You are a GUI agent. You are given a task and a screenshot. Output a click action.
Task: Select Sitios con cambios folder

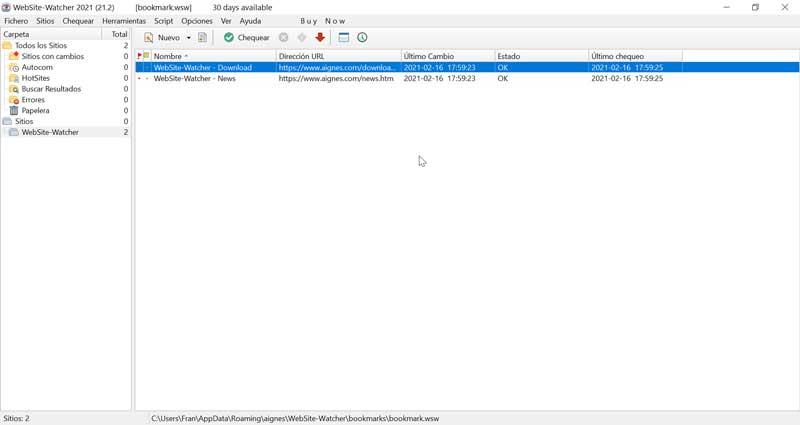click(x=53, y=56)
